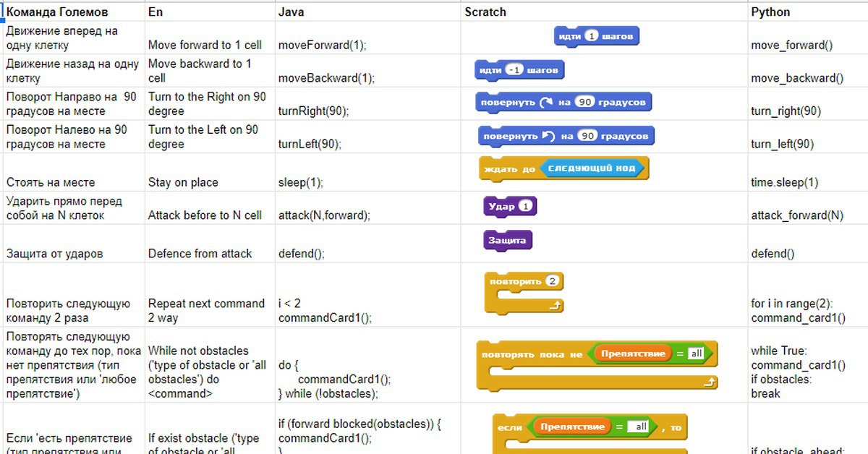Select cell 'Движение назад на одну клетку'
Image resolution: width=868 pixels, height=454 pixels.
(73, 71)
